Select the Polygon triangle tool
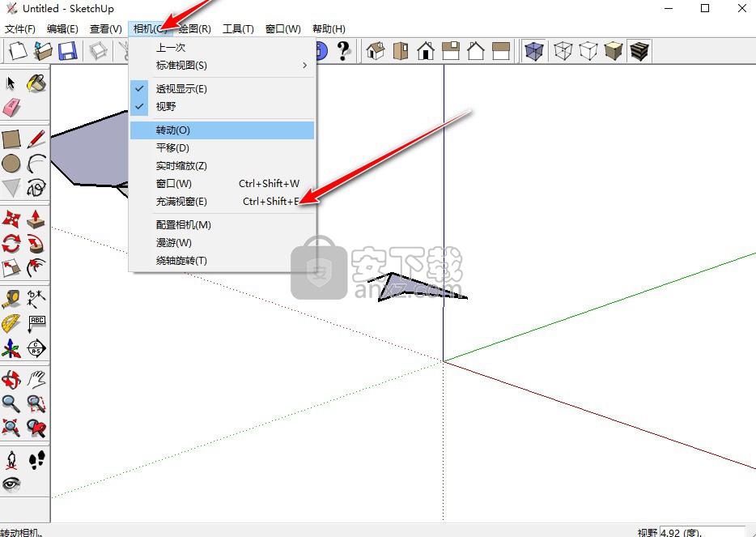This screenshot has width=756, height=537. pyautogui.click(x=11, y=188)
